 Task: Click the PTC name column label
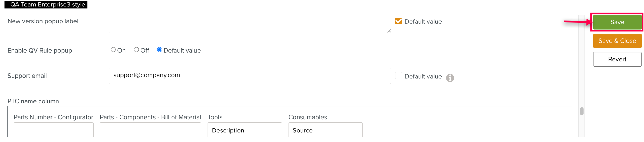(x=33, y=101)
